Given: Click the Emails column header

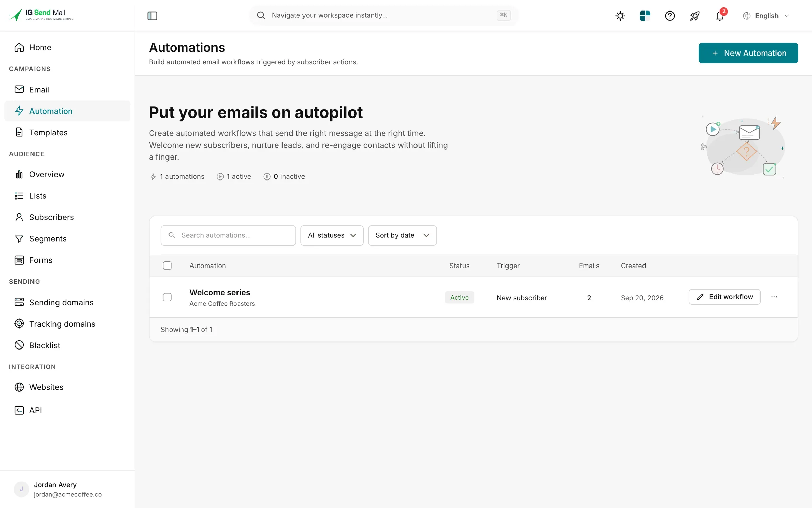Looking at the screenshot, I should tap(589, 266).
